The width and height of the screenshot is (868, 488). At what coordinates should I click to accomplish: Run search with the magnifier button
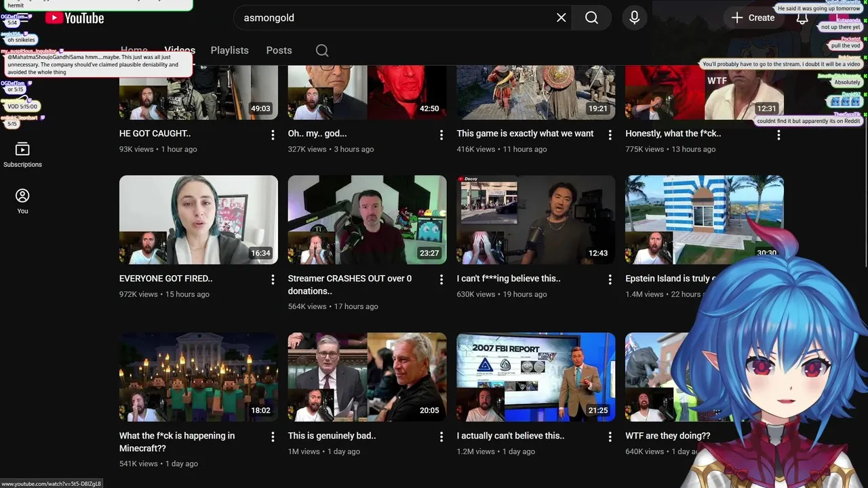591,18
